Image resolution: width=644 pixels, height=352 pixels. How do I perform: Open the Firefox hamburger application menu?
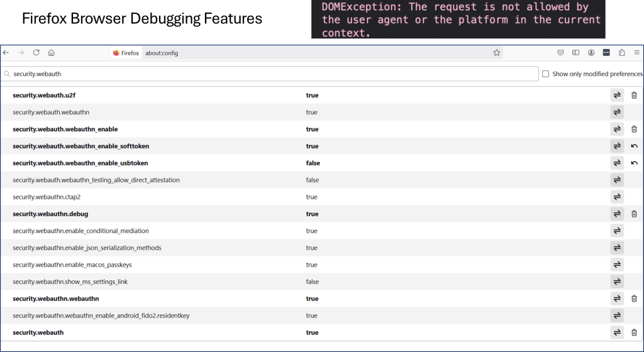click(636, 53)
